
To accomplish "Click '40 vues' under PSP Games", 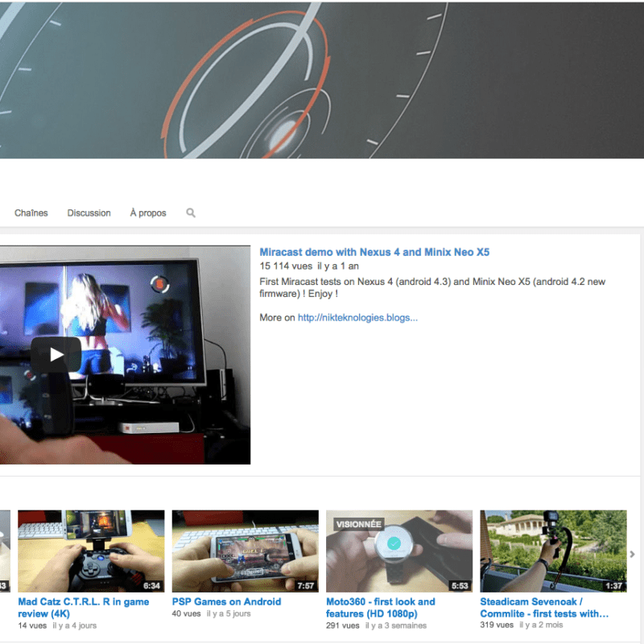I will pos(187,613).
